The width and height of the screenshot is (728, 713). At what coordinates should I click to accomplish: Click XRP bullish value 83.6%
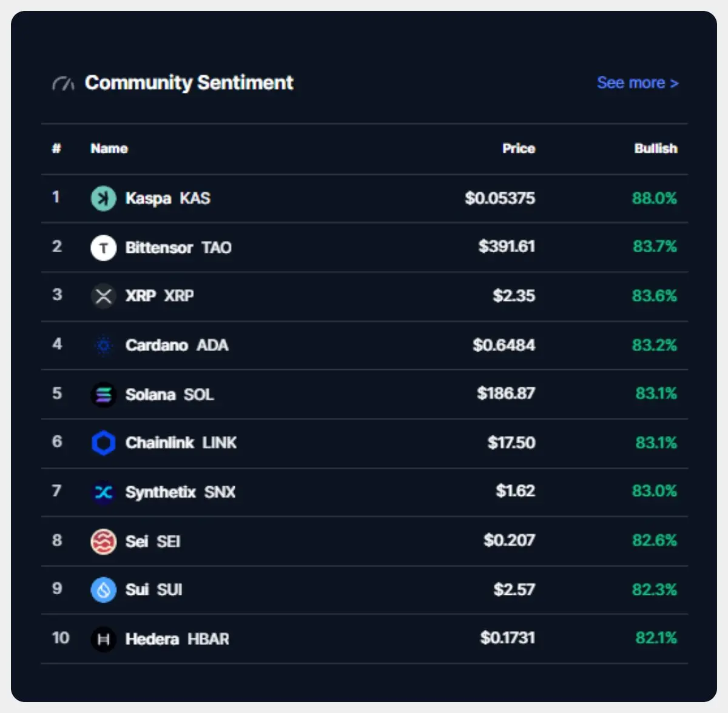655,296
